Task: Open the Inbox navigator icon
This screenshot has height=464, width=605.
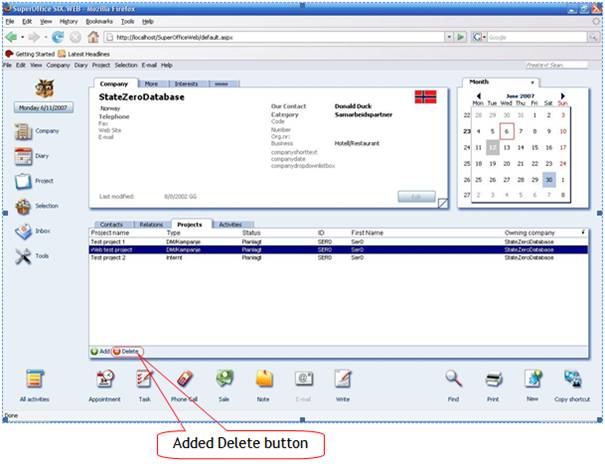Action: click(23, 231)
